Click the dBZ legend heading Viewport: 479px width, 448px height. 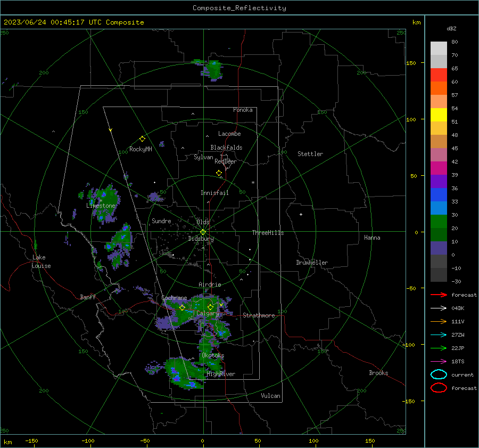451,28
